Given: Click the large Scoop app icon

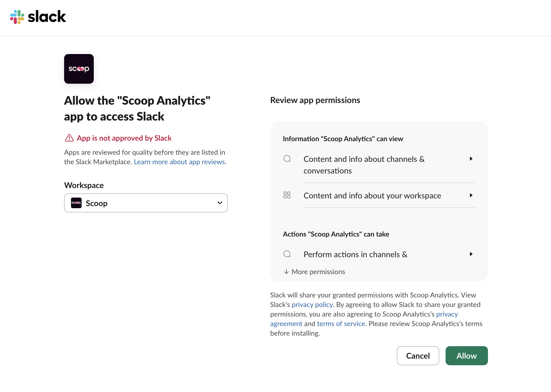Looking at the screenshot, I should (x=79, y=69).
